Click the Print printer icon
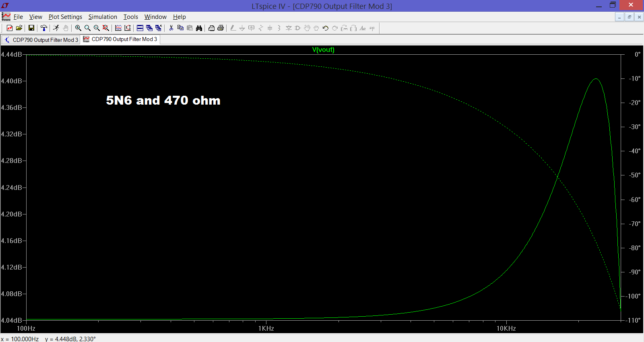Viewport: 644px width, 342px height. point(221,28)
